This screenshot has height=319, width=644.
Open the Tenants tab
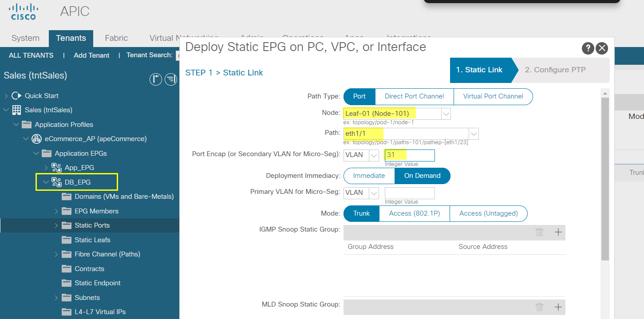(x=71, y=38)
